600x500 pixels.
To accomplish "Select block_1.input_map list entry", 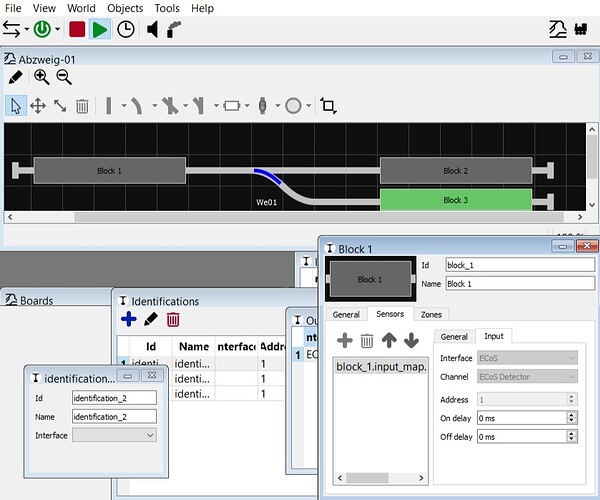I will click(x=381, y=367).
